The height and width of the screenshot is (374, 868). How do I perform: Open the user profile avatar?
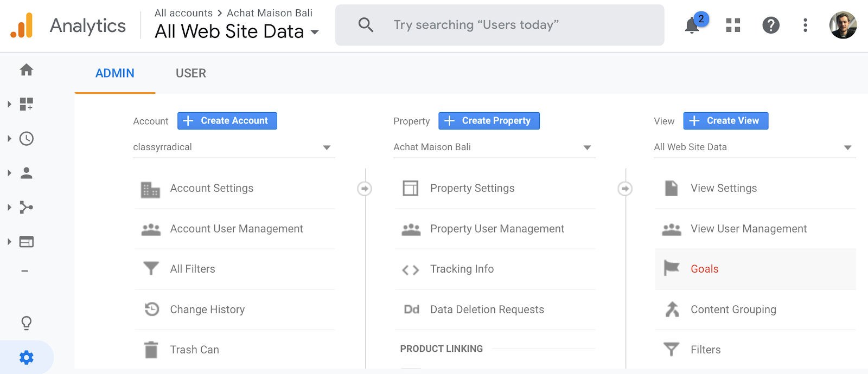(x=843, y=25)
